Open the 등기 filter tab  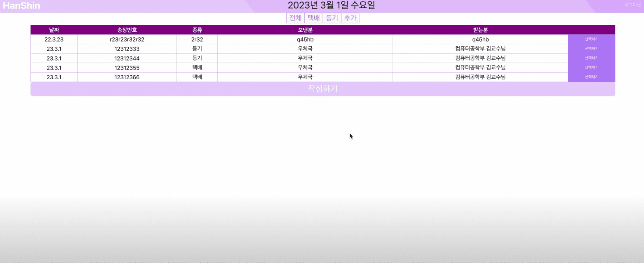coord(332,18)
